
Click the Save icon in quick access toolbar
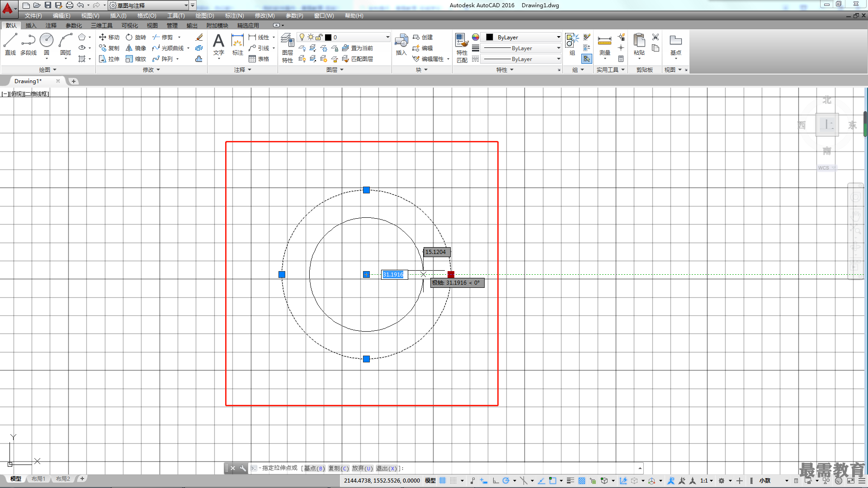47,5
